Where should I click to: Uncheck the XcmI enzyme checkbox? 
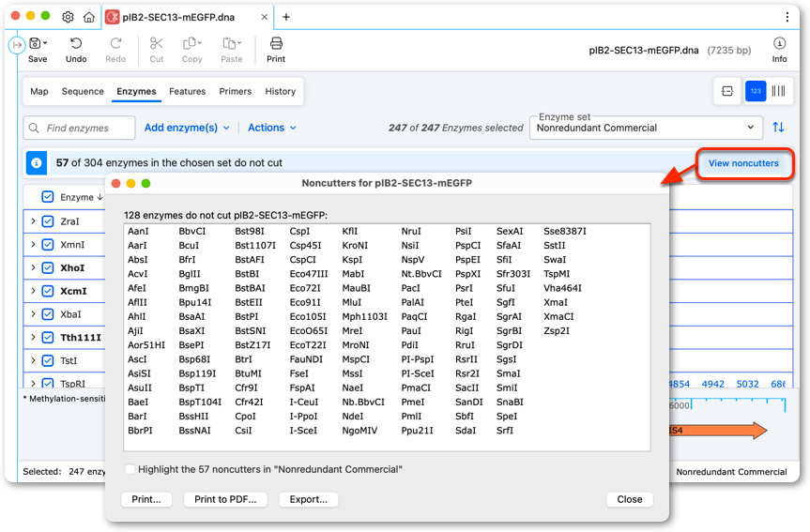48,291
